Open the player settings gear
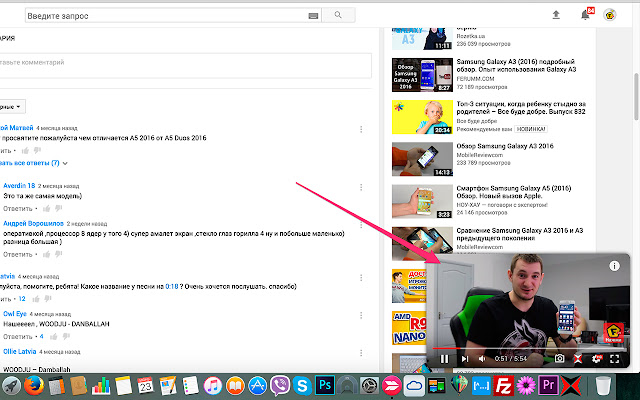The image size is (640, 400). tap(596, 359)
